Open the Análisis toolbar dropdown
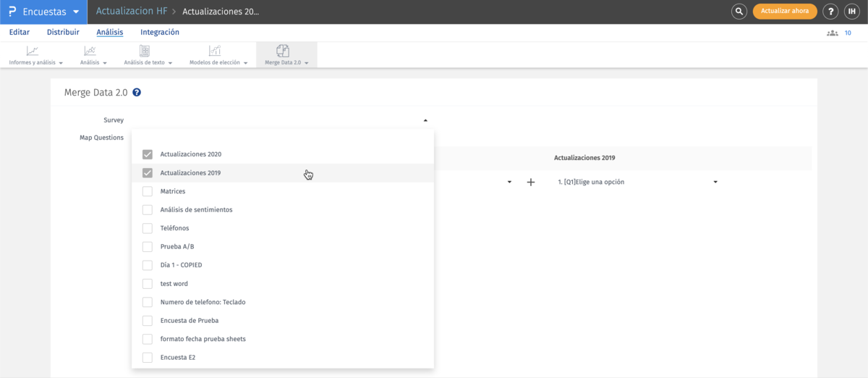The height and width of the screenshot is (378, 868). pyautogui.click(x=93, y=63)
